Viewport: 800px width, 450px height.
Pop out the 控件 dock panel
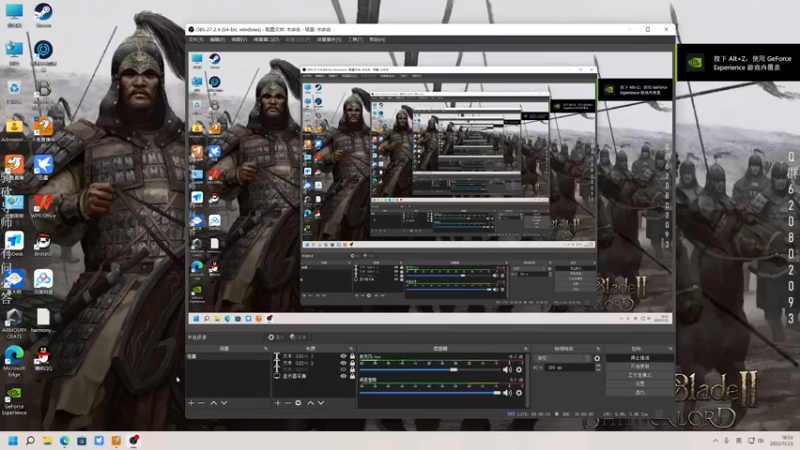coord(670,348)
